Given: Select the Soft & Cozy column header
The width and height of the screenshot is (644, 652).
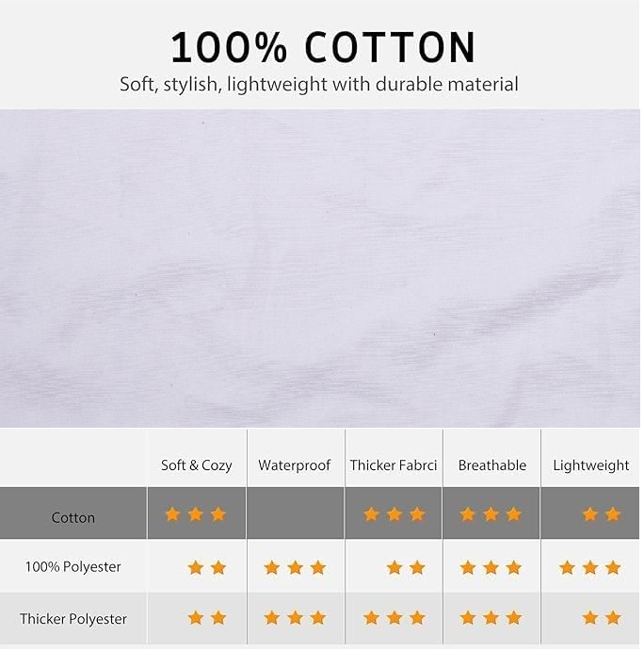Looking at the screenshot, I should pos(197,465).
